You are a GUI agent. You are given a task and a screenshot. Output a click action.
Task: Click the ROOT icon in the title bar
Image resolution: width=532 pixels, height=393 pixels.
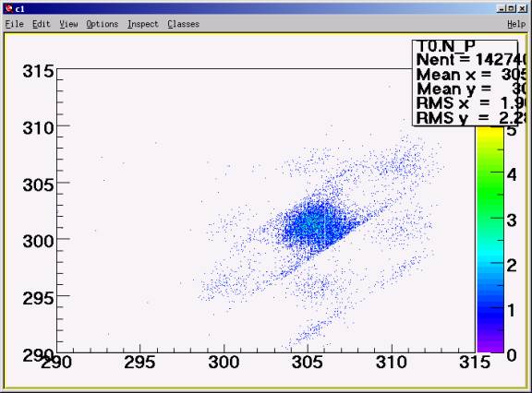[x=9, y=8]
